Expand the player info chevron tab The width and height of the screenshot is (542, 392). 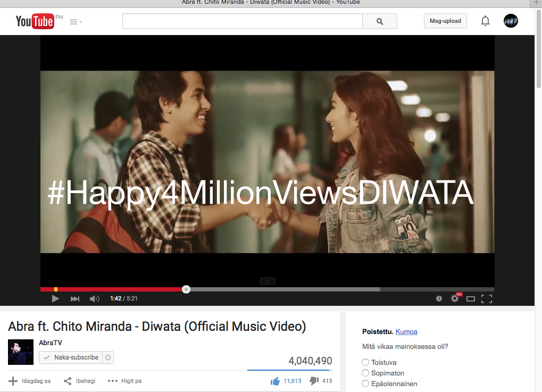(x=267, y=281)
